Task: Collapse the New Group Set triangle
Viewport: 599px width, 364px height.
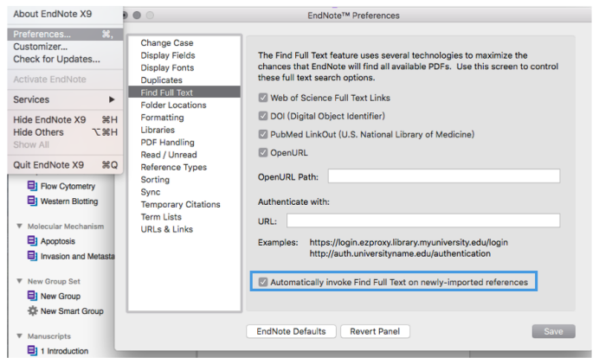Action: pyautogui.click(x=20, y=281)
